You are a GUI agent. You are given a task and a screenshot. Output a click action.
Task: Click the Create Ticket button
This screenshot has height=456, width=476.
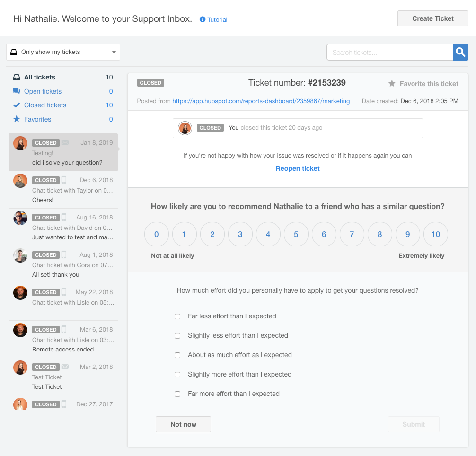pos(432,18)
